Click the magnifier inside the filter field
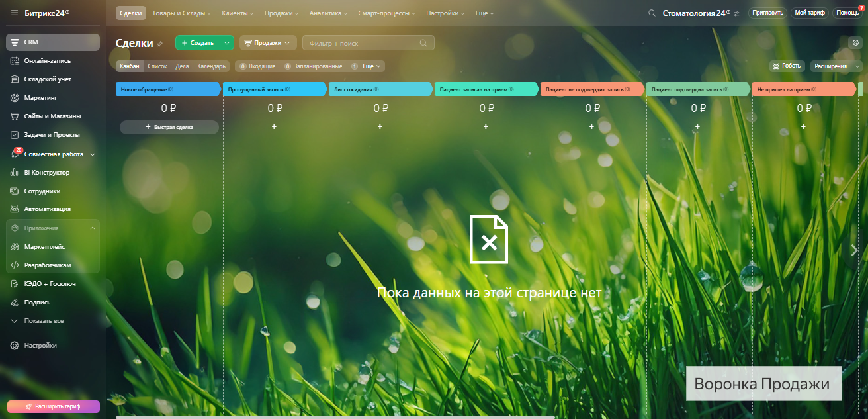868x419 pixels. pos(423,43)
